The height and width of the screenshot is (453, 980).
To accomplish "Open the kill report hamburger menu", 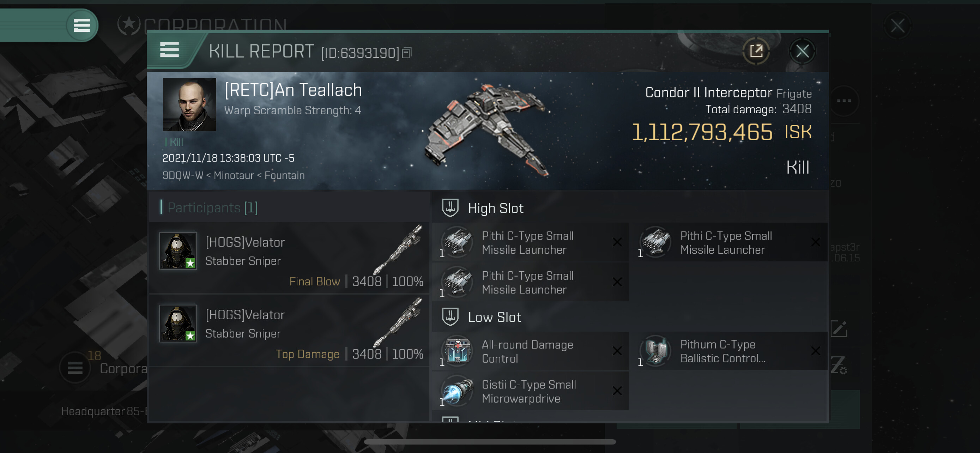I will click(x=169, y=50).
